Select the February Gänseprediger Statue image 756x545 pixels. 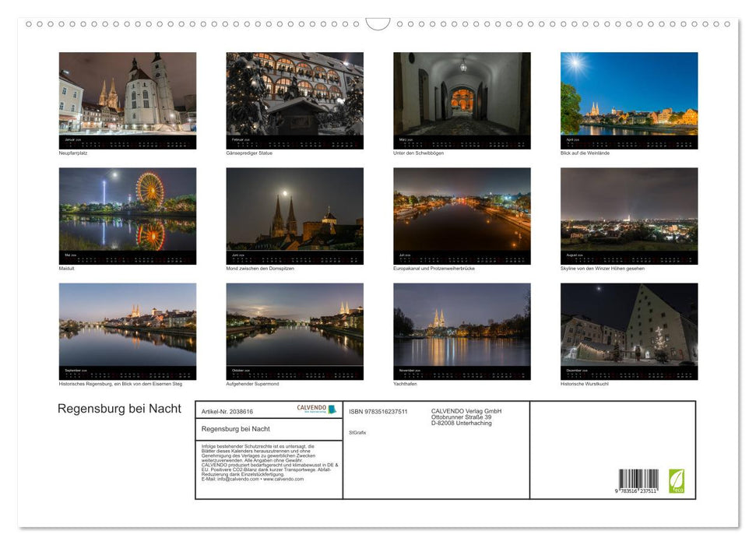click(294, 97)
